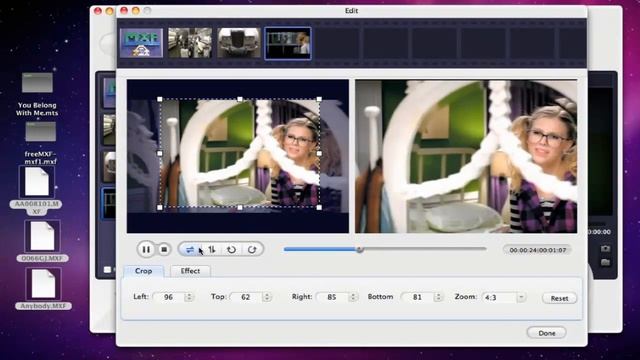Click the right-middle crop edge handle
The width and height of the screenshot is (640, 360).
[319, 153]
